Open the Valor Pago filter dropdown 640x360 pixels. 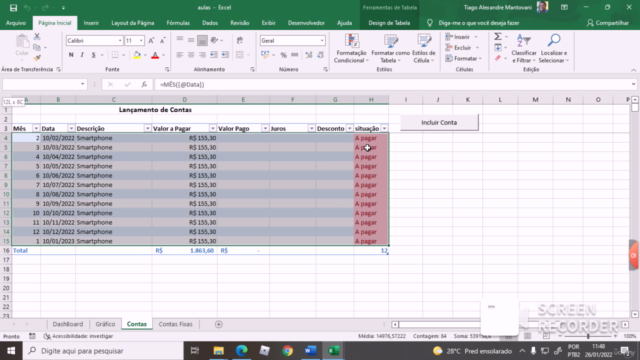[265, 129]
